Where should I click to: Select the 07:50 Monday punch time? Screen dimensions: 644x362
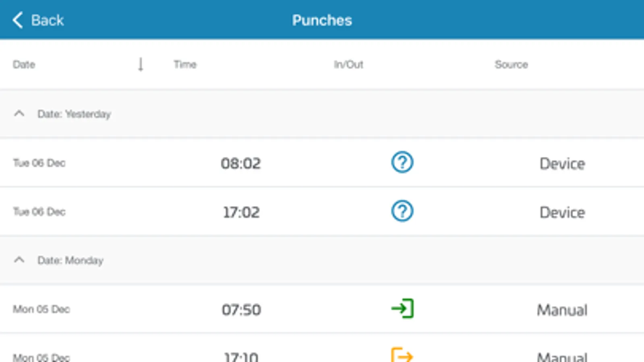(241, 310)
